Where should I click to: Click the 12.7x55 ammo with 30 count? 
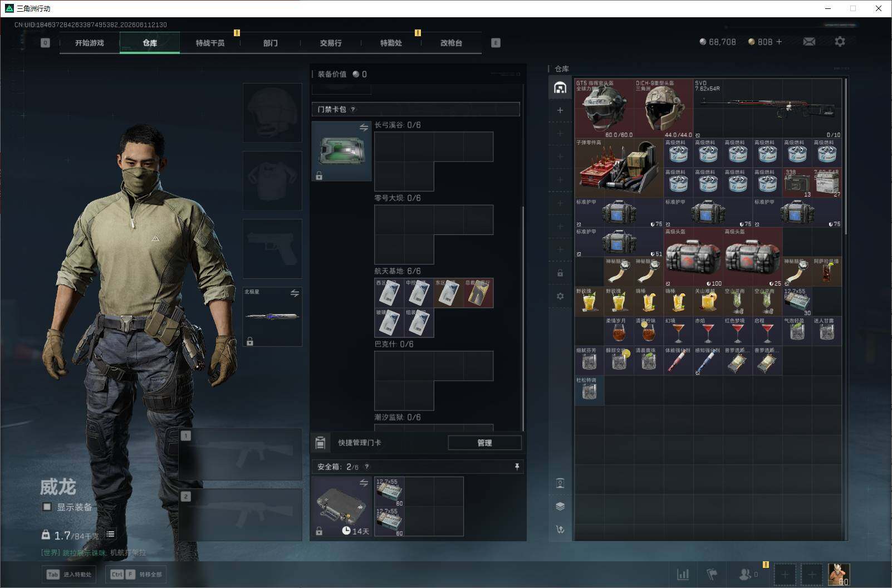click(x=797, y=301)
